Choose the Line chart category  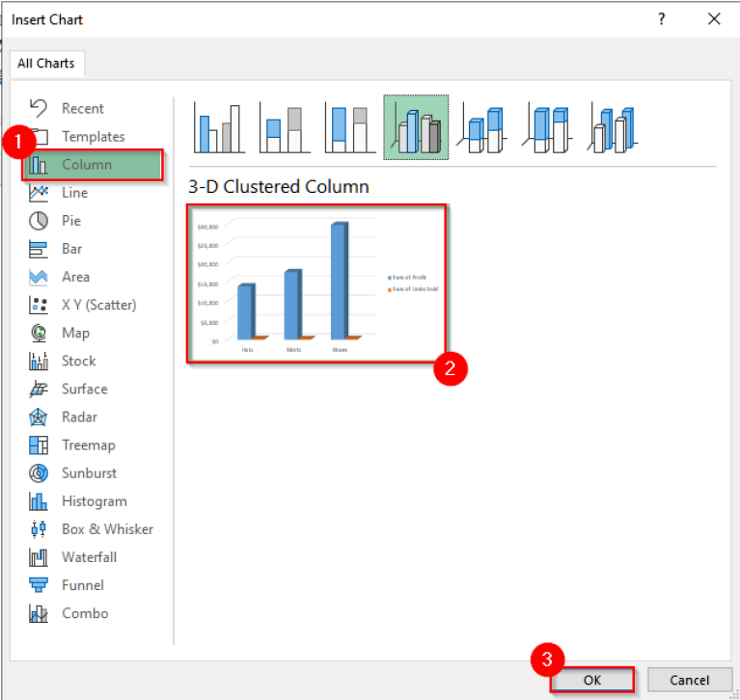click(74, 193)
